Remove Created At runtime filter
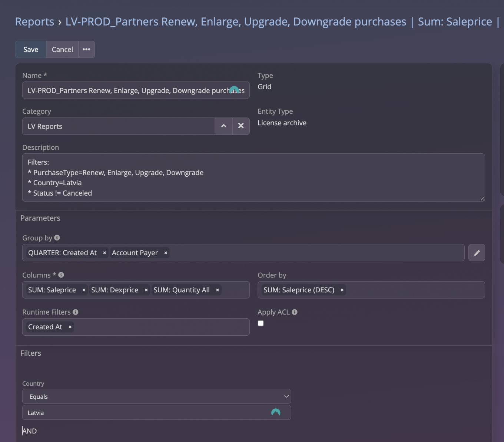 70,327
